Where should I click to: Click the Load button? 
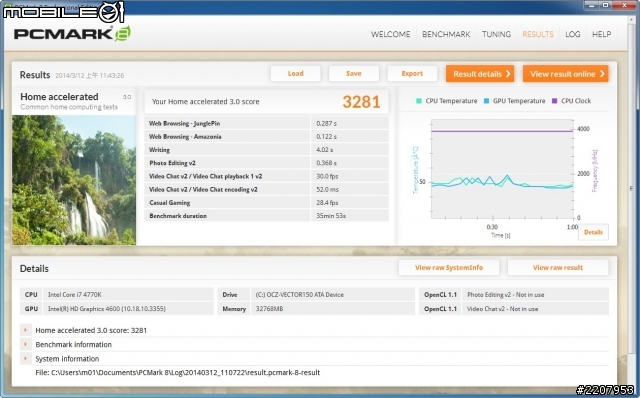[296, 73]
